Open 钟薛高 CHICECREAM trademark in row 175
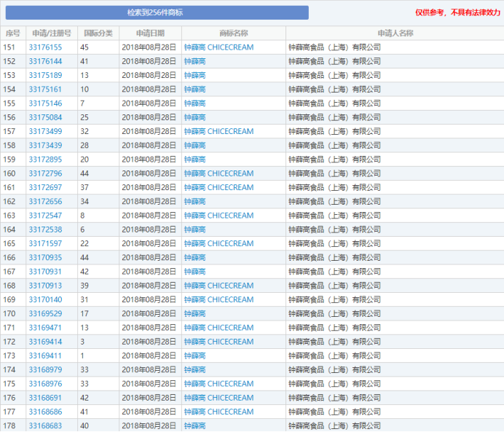 219,384
